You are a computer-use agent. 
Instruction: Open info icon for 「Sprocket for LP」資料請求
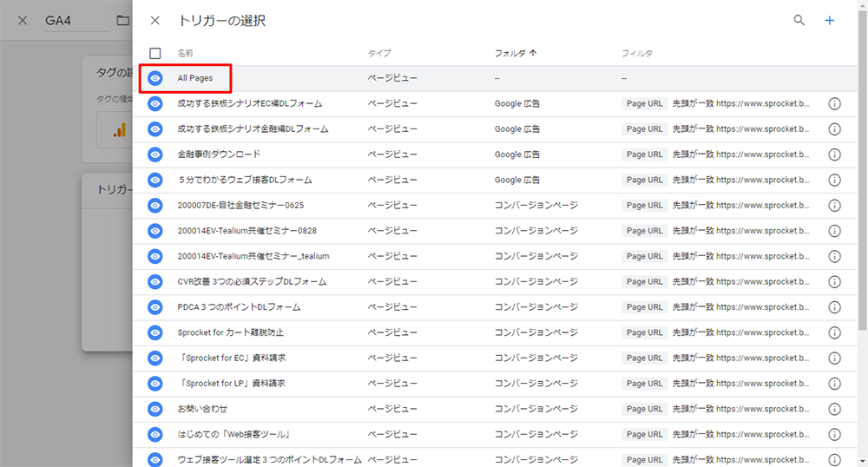[834, 384]
